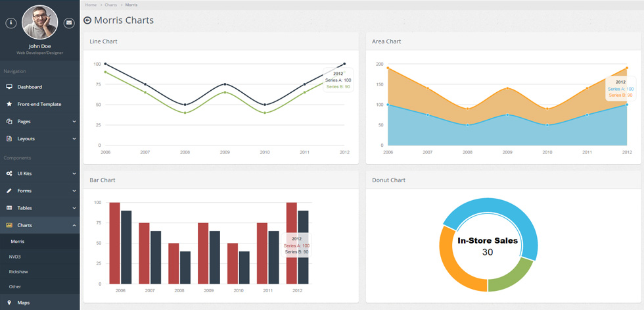Screen dimensions: 644x310
Task: Click the 2008 point on the green line
Action: pyautogui.click(x=185, y=113)
